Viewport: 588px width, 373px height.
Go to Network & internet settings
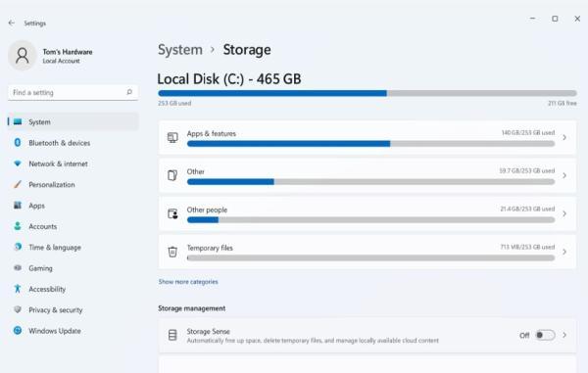point(73,163)
